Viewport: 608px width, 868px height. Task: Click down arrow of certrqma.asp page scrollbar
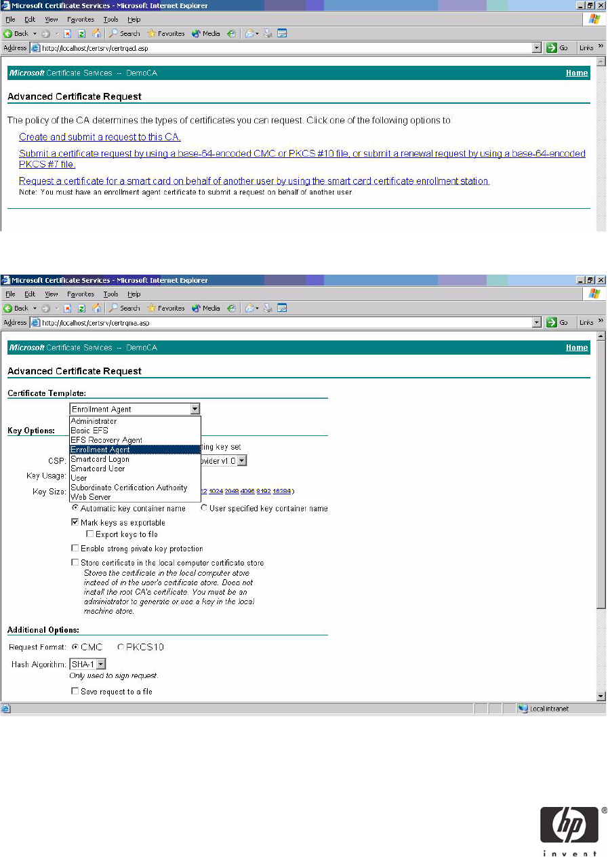coord(601,696)
